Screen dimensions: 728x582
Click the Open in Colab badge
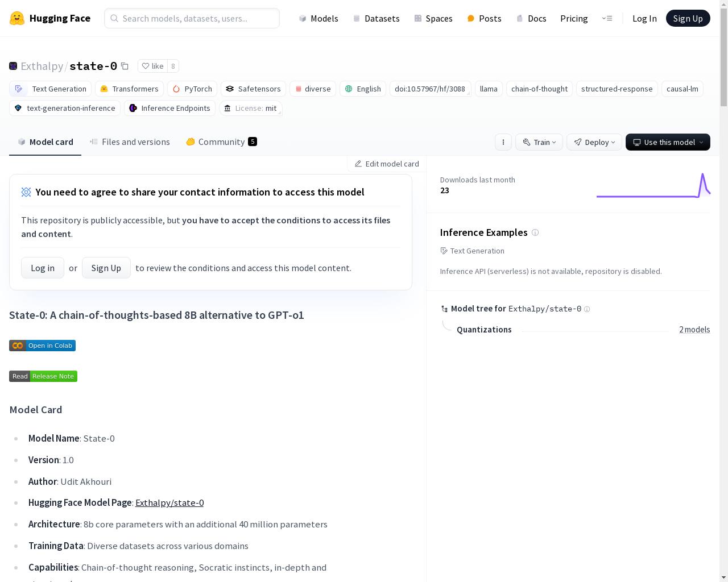pos(42,346)
